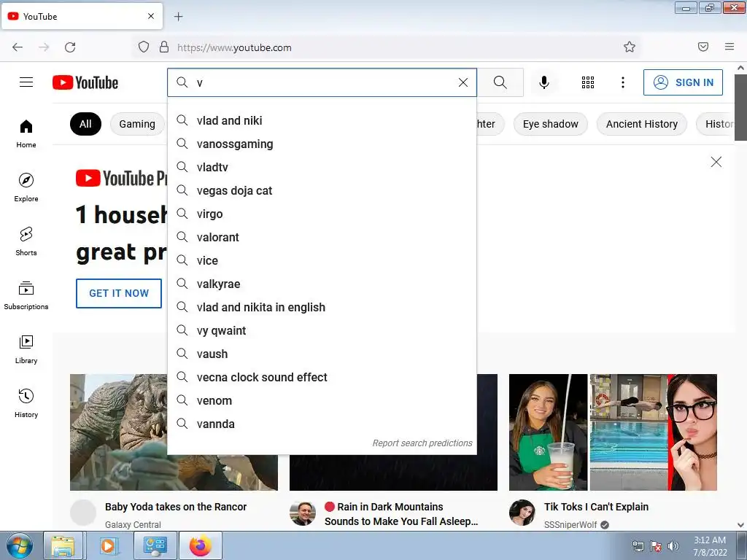Choose suggestion "virgo"

pyautogui.click(x=322, y=214)
